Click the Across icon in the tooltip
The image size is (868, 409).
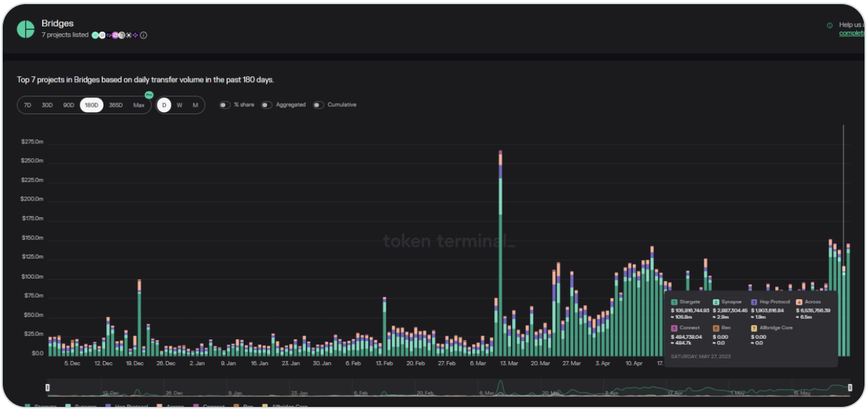(x=799, y=302)
